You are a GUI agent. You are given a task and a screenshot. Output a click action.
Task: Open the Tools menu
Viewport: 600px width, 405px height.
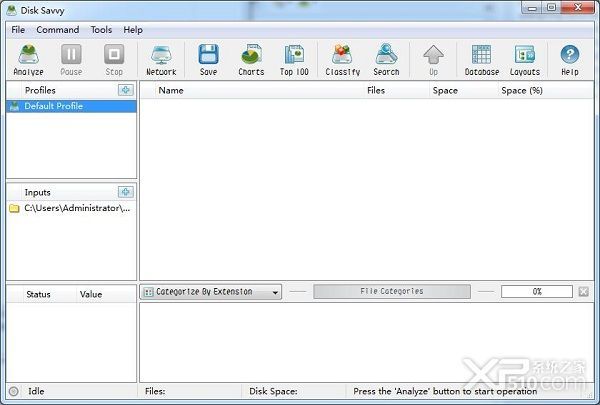(x=101, y=30)
